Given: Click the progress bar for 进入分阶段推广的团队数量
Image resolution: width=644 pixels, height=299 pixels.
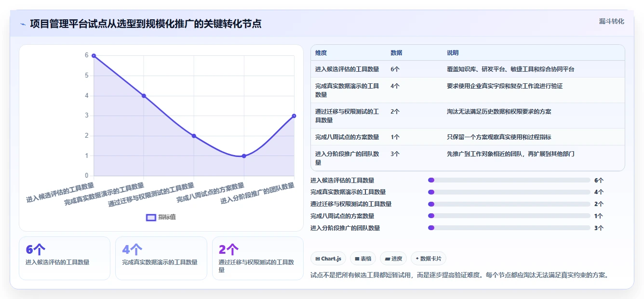Looking at the screenshot, I should (x=509, y=228).
